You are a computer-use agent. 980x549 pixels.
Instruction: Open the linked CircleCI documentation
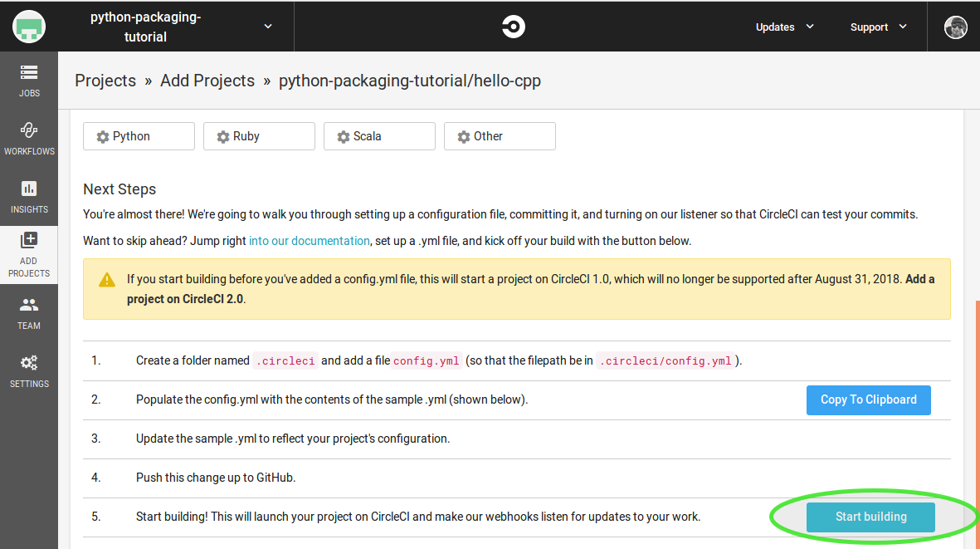click(310, 240)
